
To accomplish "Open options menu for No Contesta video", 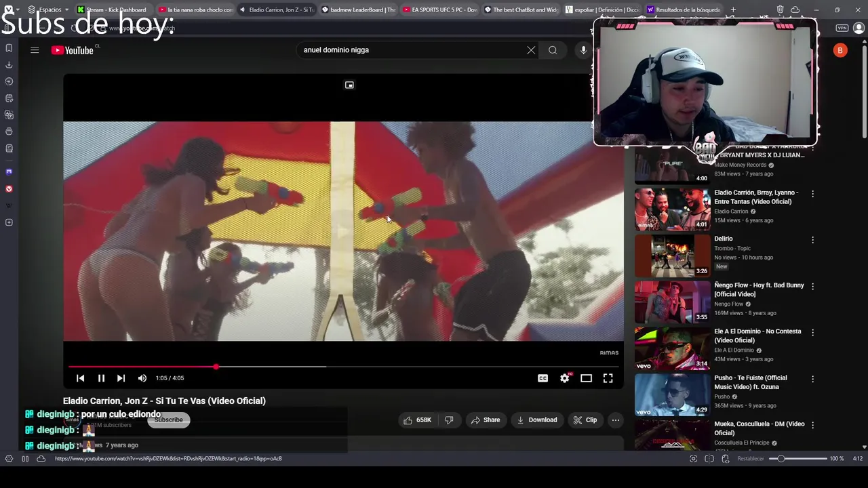I will pyautogui.click(x=812, y=333).
